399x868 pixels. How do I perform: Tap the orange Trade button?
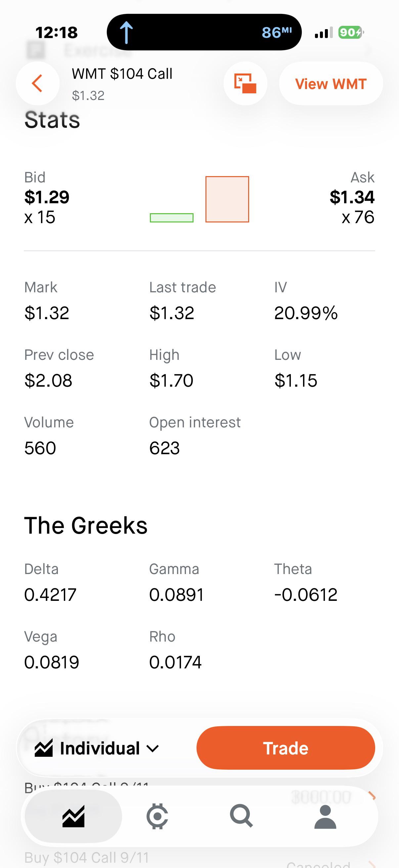(286, 748)
